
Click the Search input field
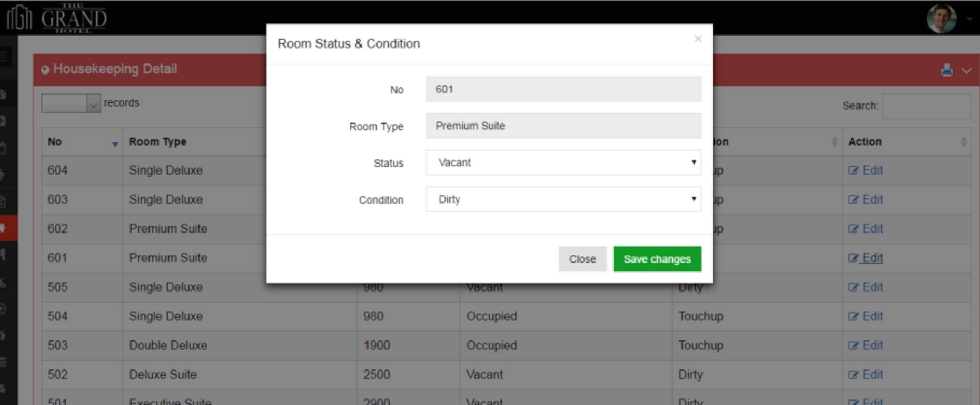[926, 106]
